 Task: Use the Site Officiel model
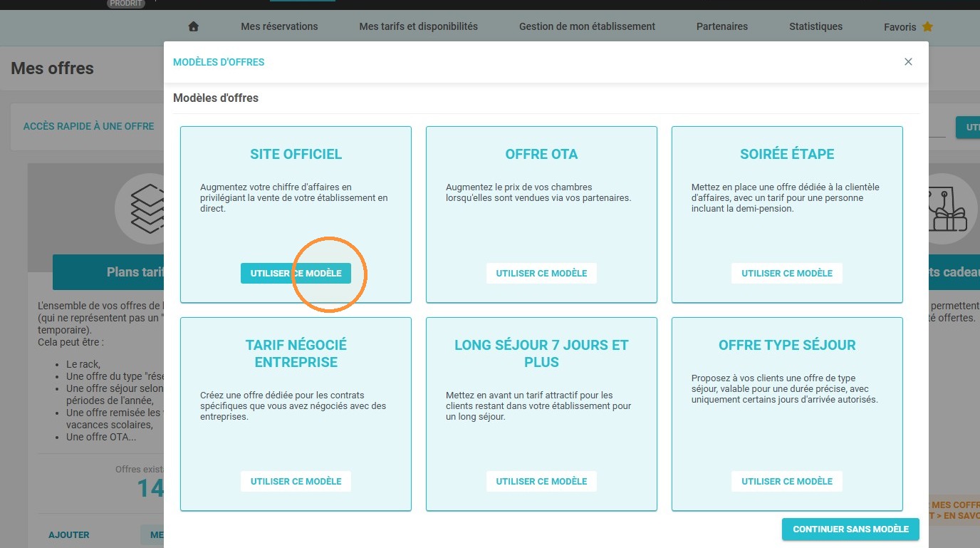296,274
